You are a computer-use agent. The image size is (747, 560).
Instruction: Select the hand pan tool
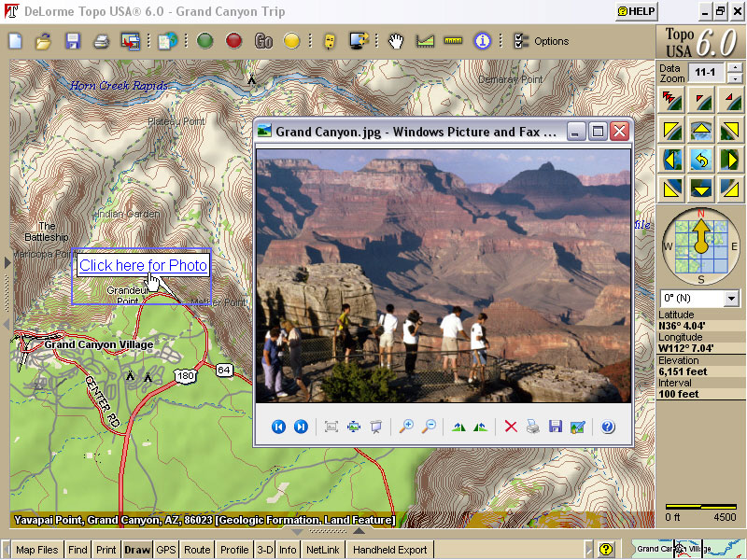pyautogui.click(x=395, y=41)
